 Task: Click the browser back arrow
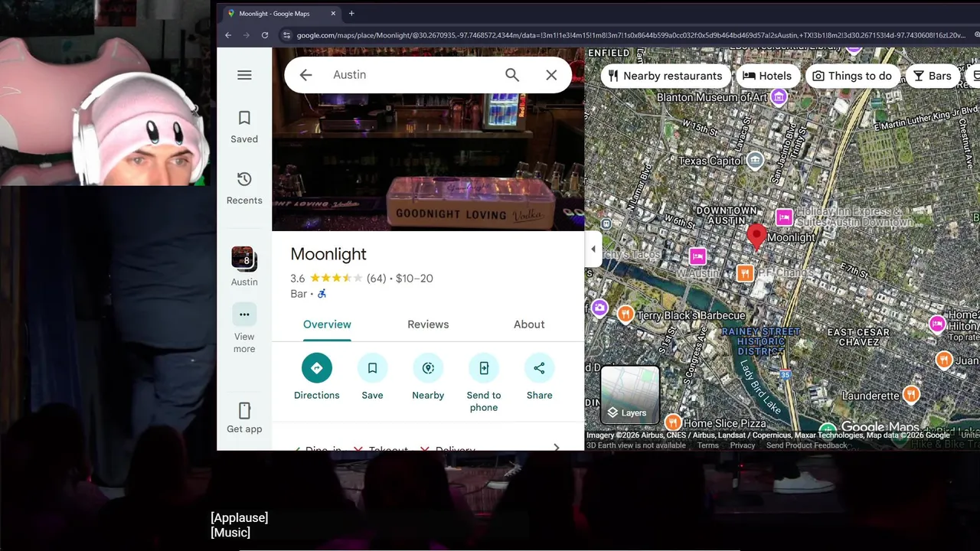click(228, 35)
